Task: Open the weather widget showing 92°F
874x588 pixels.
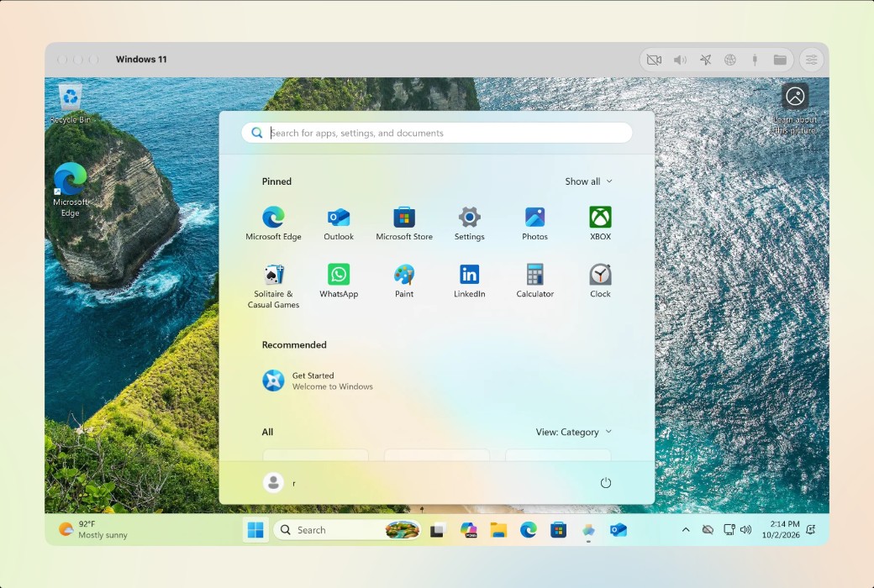Action: (x=93, y=529)
